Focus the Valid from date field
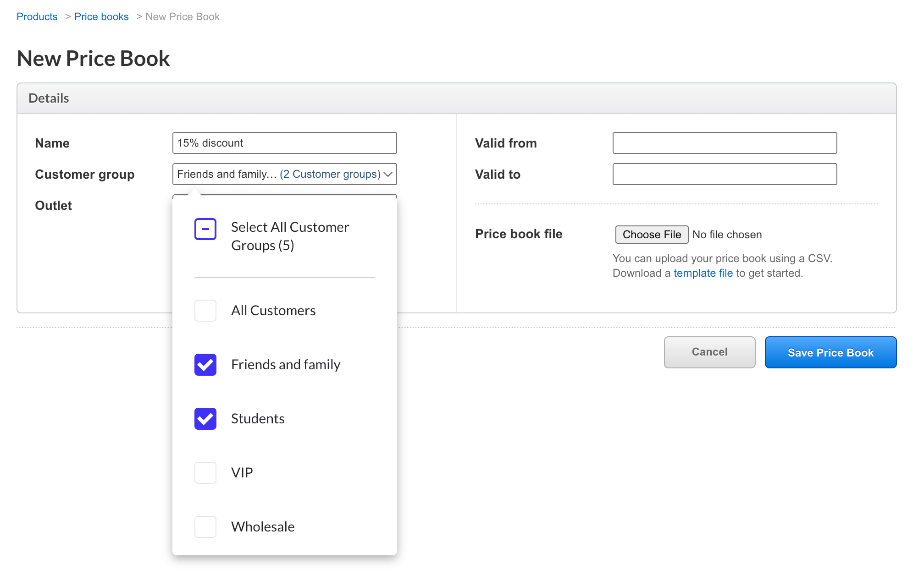 click(x=725, y=143)
